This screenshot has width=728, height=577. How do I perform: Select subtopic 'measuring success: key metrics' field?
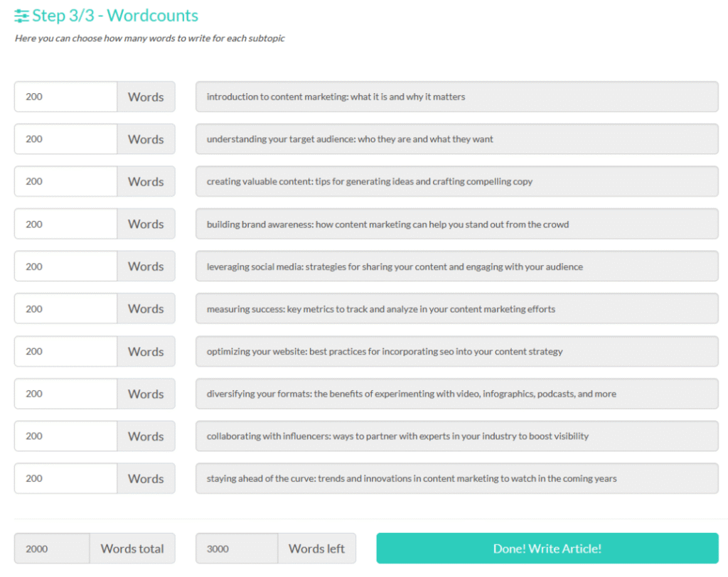point(457,308)
